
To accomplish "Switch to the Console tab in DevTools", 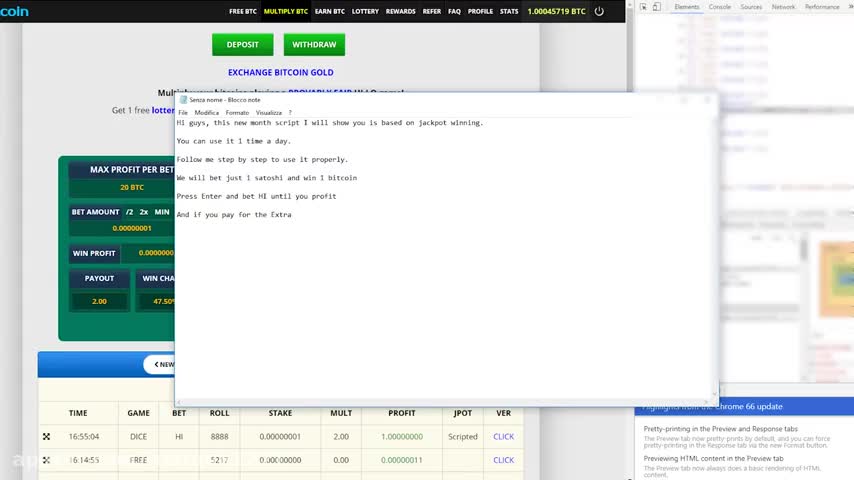I will coord(720,7).
